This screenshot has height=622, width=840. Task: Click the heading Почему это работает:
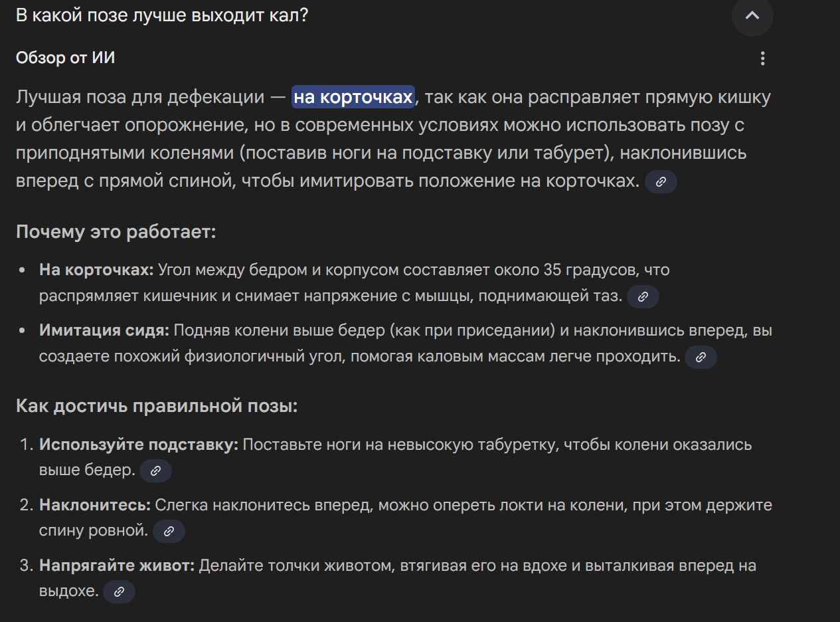(116, 232)
